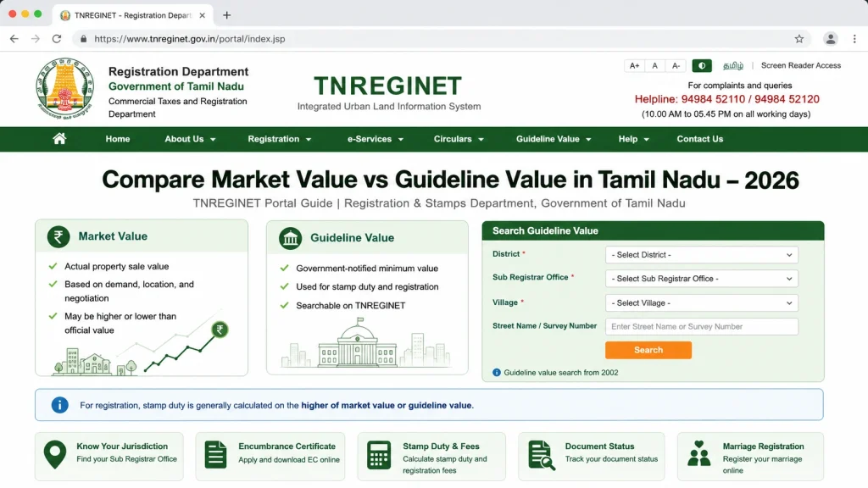Open a new browser tab with plus icon
The image size is (868, 488).
(x=226, y=15)
